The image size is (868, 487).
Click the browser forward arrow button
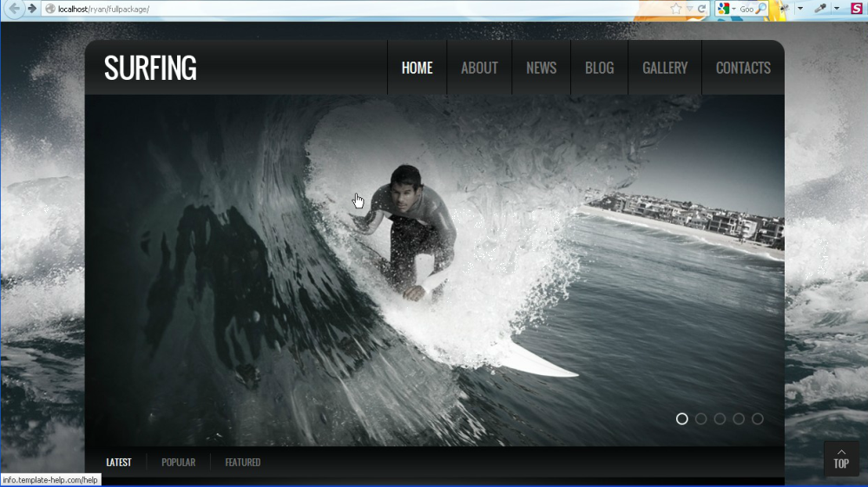click(32, 9)
